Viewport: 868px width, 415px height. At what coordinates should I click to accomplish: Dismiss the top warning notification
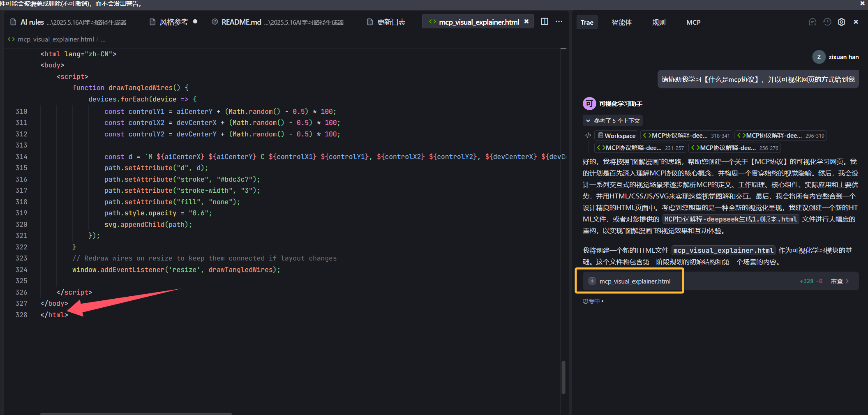coord(862,4)
